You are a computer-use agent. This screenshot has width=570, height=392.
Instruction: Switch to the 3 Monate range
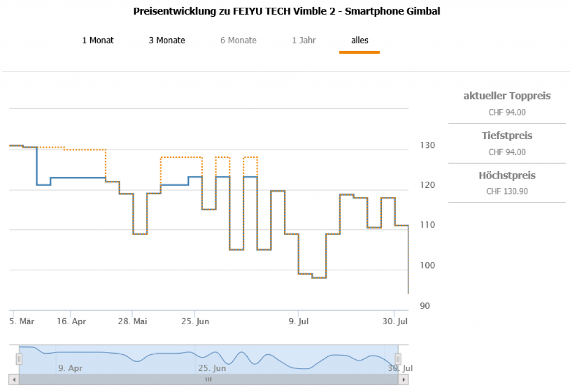coord(167,40)
